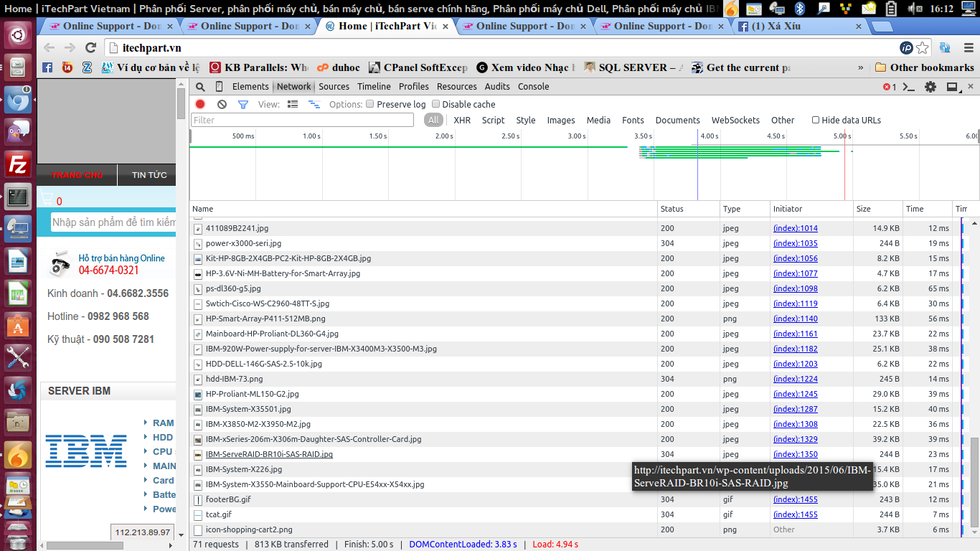Screen dimensions: 980x551
Task: Filter requests by Images
Action: click(x=561, y=120)
